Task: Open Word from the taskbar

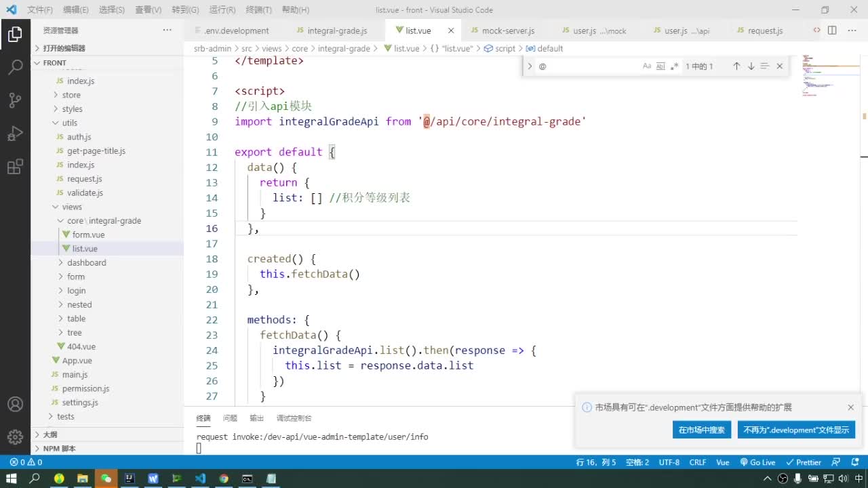Action: pyautogui.click(x=153, y=479)
